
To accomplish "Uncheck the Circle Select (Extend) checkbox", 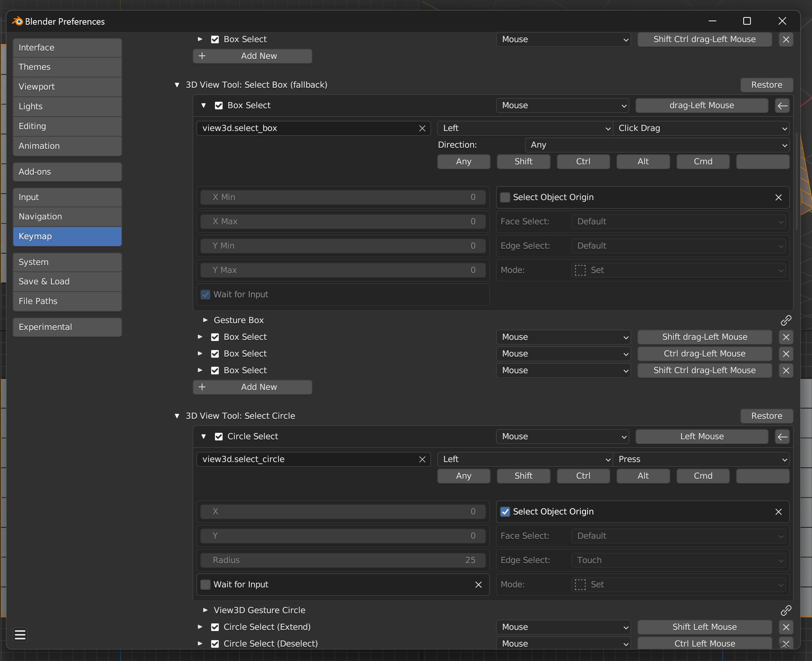I will coord(215,627).
